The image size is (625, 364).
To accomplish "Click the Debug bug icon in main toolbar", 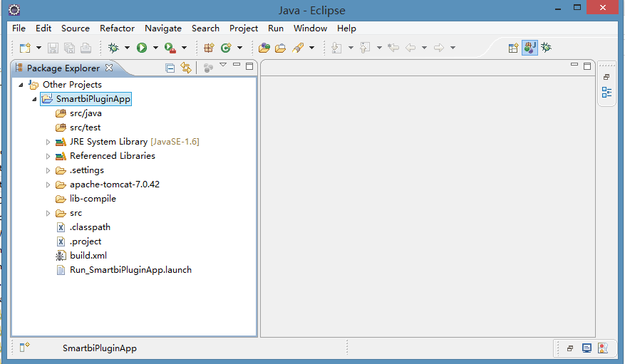I will 113,48.
